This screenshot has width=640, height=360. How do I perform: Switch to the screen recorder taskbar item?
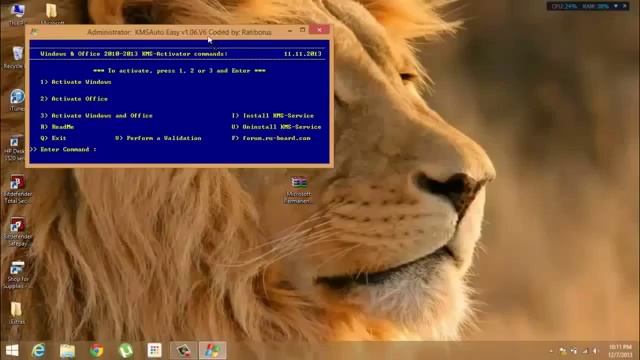(183, 350)
